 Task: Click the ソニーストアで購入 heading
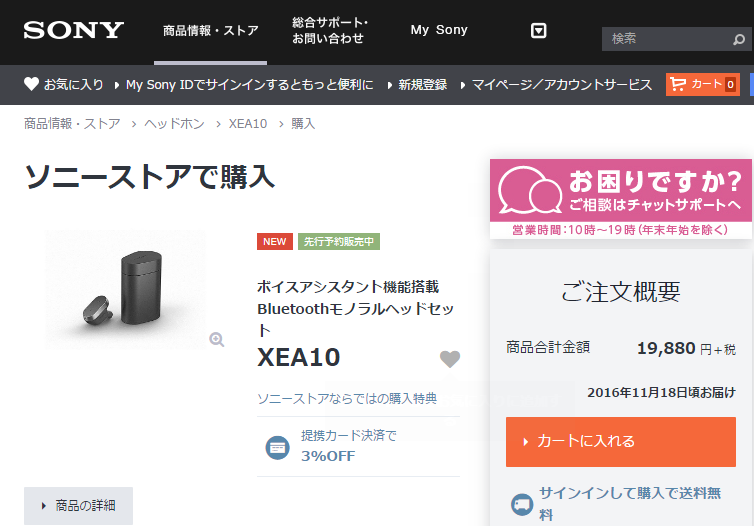[150, 176]
